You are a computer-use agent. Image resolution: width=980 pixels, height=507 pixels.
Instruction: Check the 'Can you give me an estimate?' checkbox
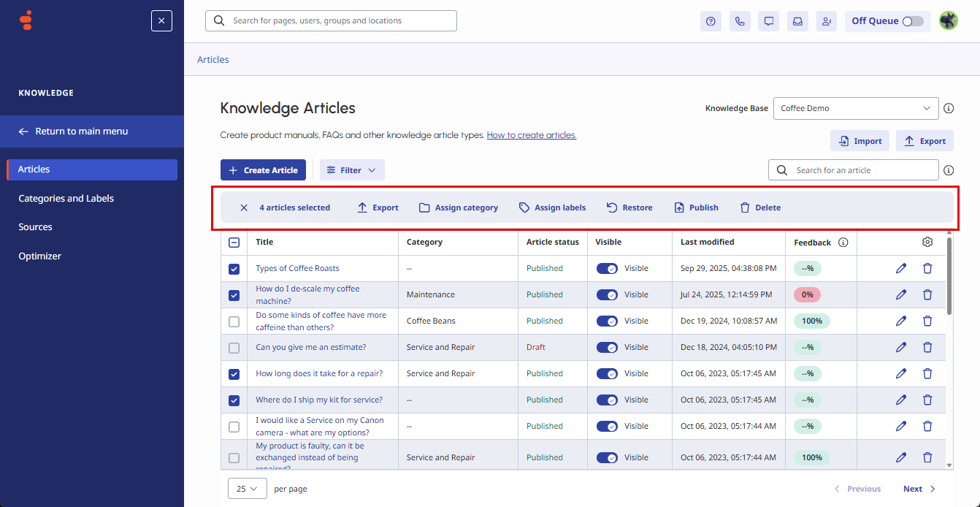pyautogui.click(x=234, y=348)
